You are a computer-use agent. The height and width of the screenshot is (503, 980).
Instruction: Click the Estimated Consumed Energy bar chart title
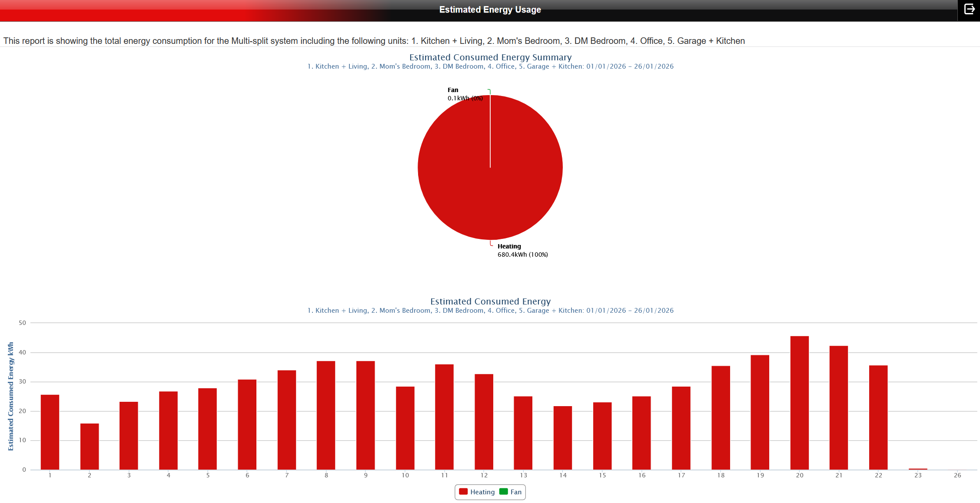pyautogui.click(x=490, y=301)
